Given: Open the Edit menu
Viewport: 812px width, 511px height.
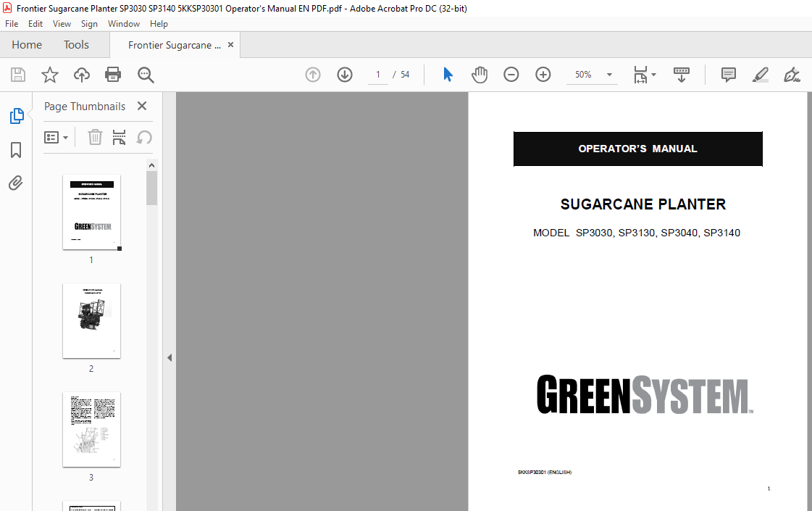Looking at the screenshot, I should pos(35,24).
